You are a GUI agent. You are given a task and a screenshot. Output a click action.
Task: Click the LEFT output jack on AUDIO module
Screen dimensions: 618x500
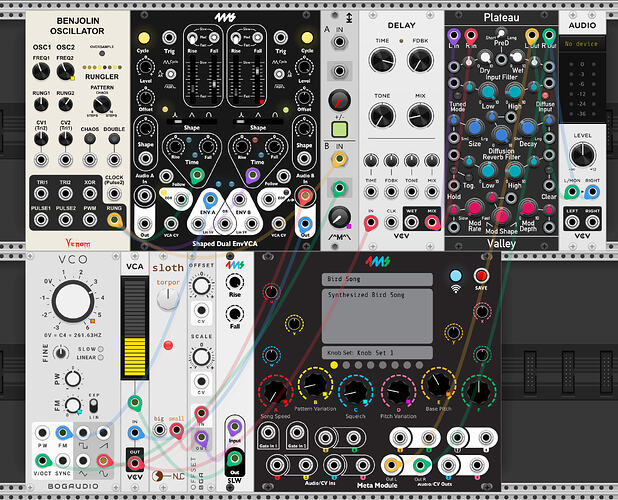coord(572,222)
